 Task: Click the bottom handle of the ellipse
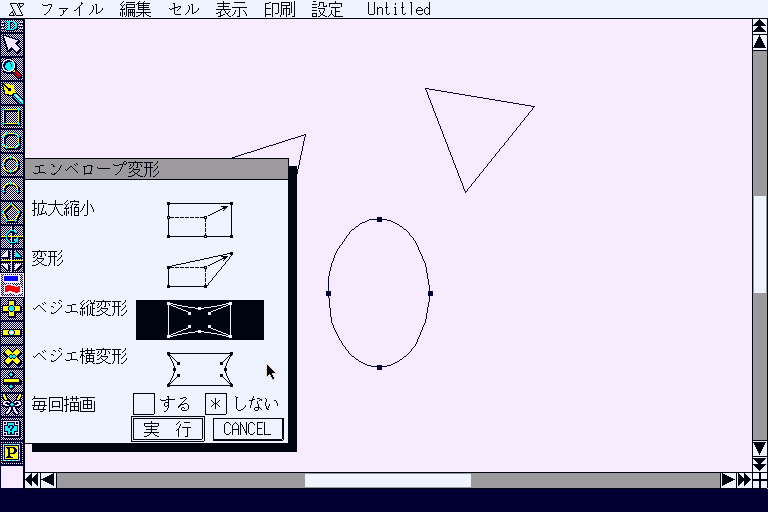pyautogui.click(x=380, y=367)
